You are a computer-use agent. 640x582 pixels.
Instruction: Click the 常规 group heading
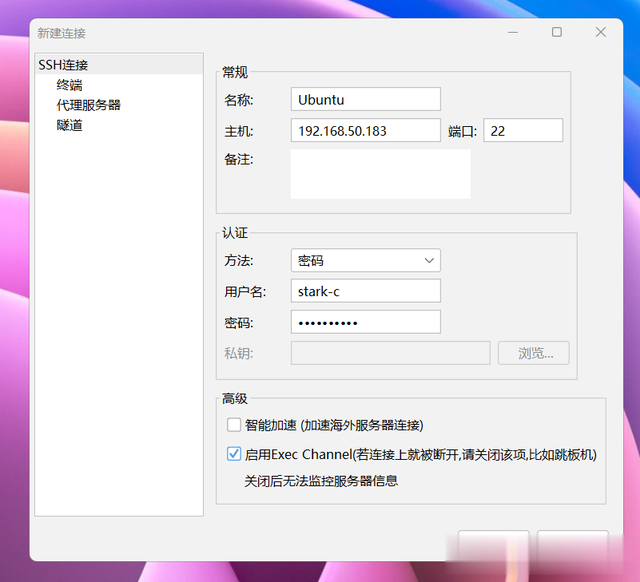[235, 72]
